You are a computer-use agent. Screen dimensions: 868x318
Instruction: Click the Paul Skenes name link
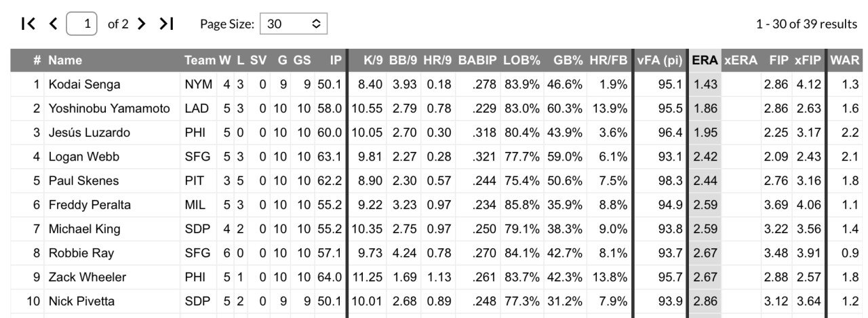[83, 181]
